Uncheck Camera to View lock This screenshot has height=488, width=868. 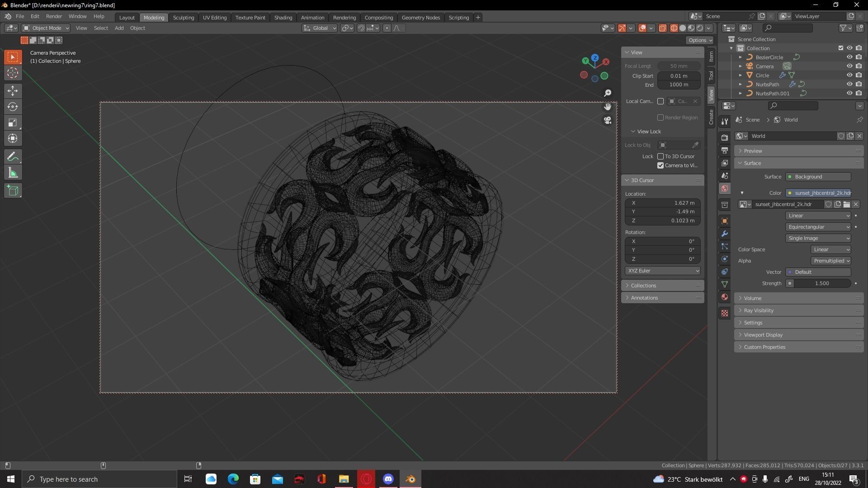point(660,165)
